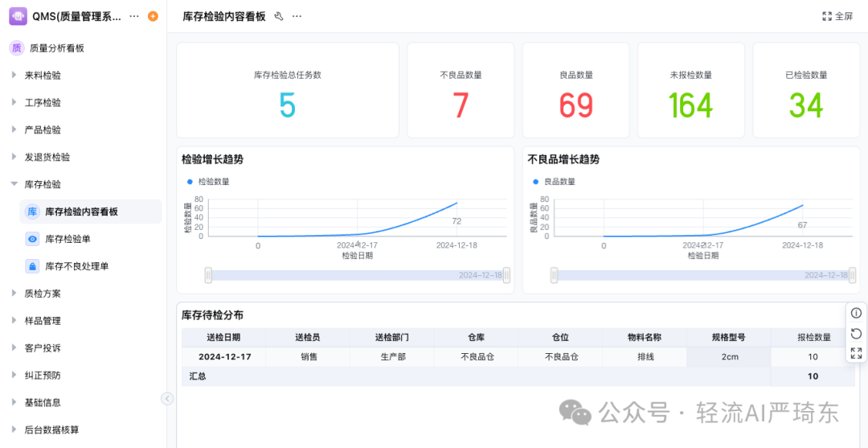The width and height of the screenshot is (868, 448).
Task: Expand the 纠正预防 tree arrow
Action: tap(14, 375)
